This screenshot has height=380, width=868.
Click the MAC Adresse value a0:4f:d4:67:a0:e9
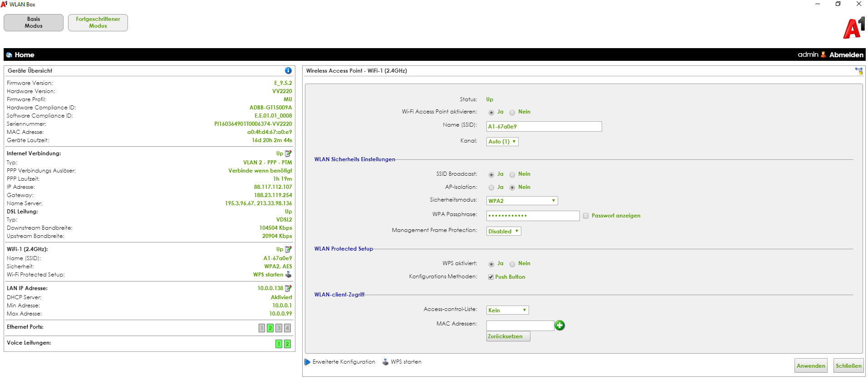coord(270,132)
